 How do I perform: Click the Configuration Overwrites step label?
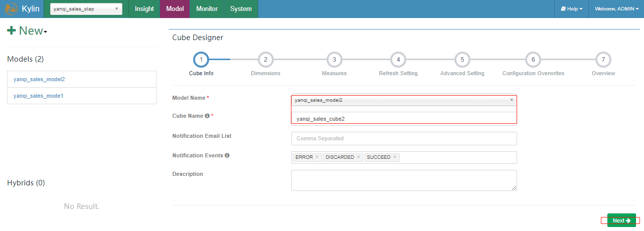tap(533, 73)
